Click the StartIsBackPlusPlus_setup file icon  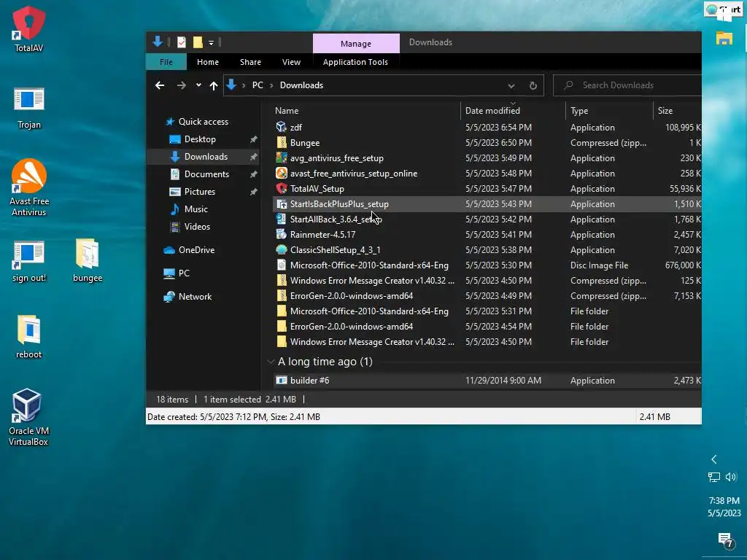point(281,204)
